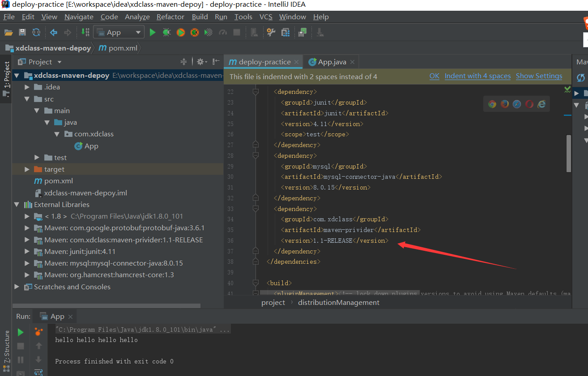
Task: Click Indent with 4 spaces link
Action: pos(477,76)
